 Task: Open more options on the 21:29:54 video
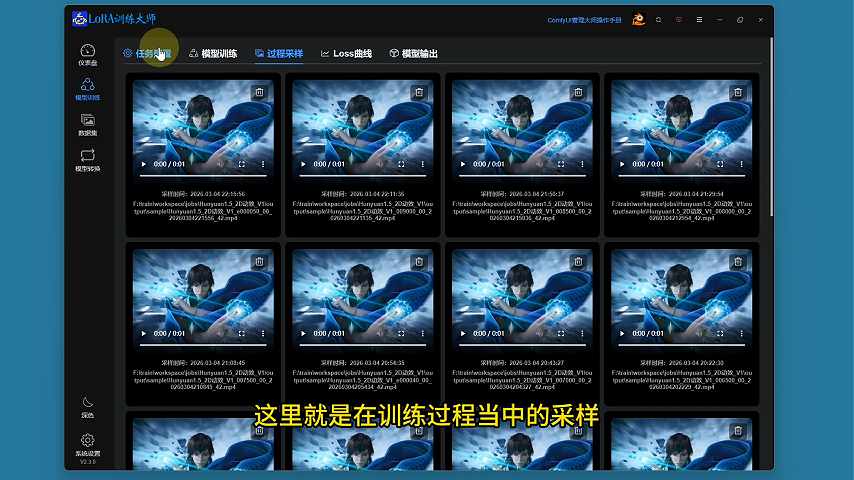coord(741,164)
